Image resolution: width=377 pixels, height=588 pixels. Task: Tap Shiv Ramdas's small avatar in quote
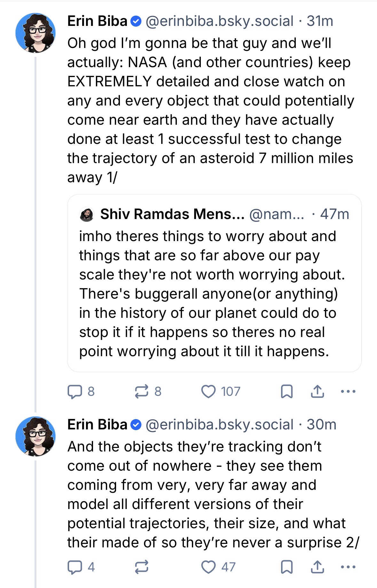86,214
